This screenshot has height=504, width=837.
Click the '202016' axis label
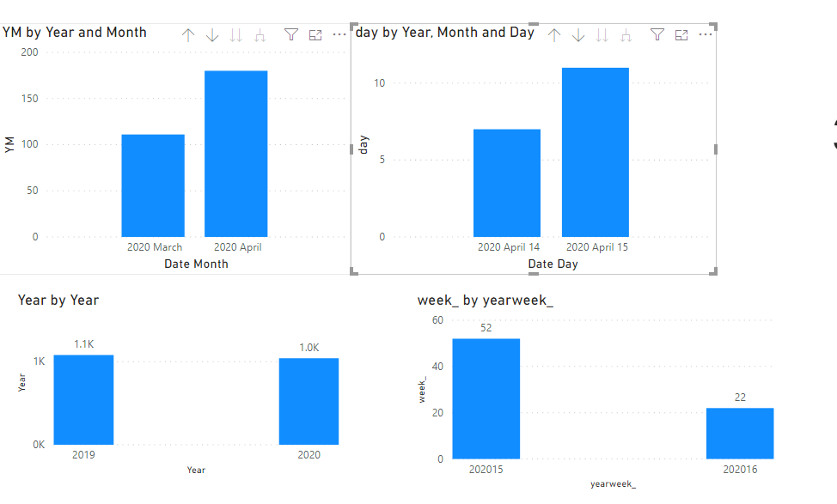[740, 470]
